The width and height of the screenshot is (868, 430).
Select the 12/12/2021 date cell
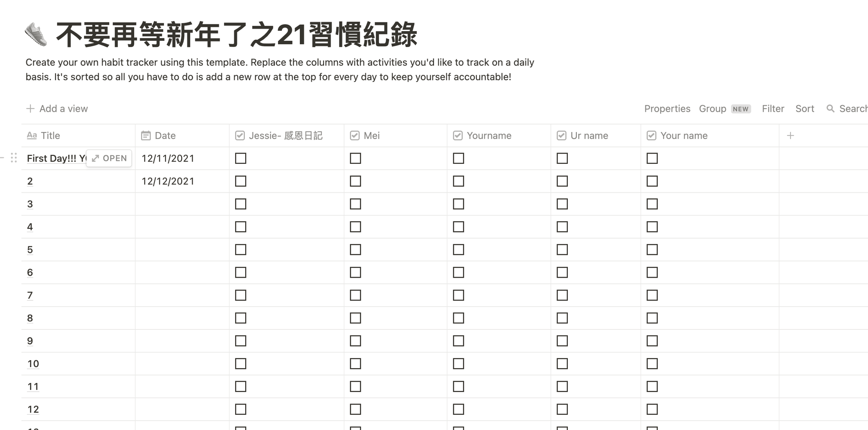point(182,181)
